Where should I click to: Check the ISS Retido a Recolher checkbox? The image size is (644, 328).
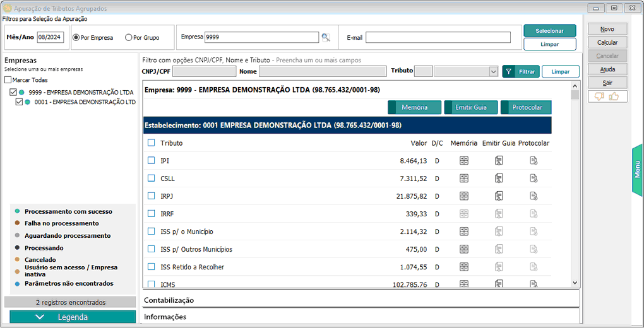[151, 266]
